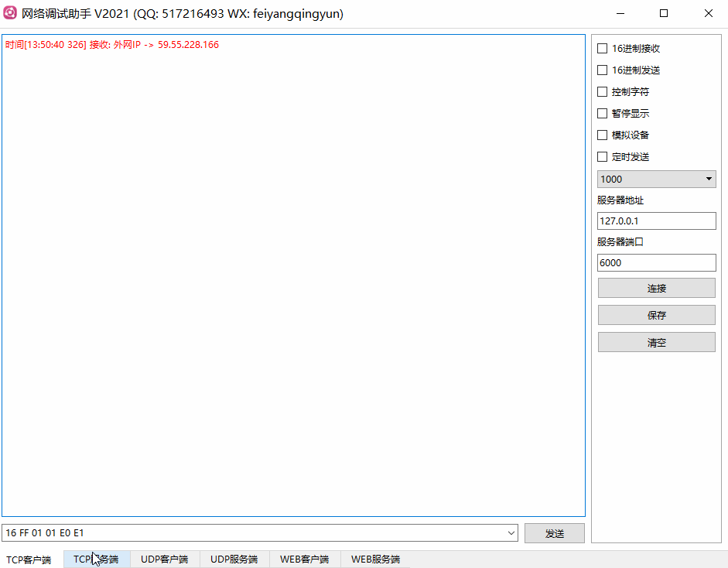Check the 控制字符 option

(603, 91)
